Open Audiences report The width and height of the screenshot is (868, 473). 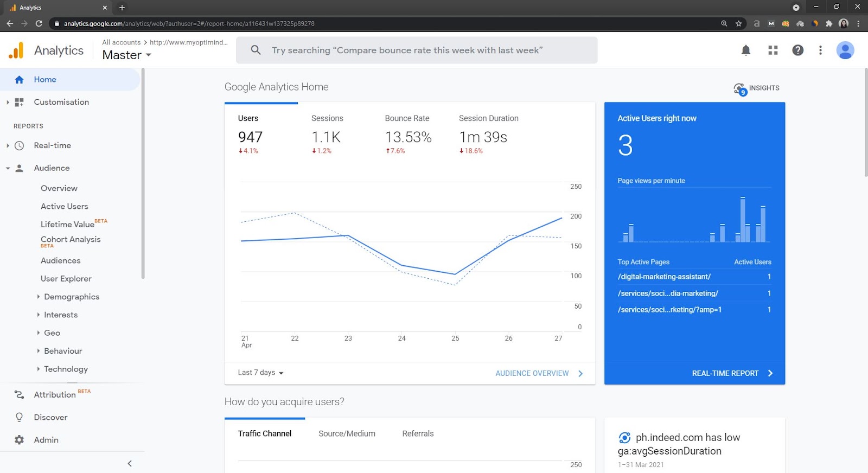[60, 260]
